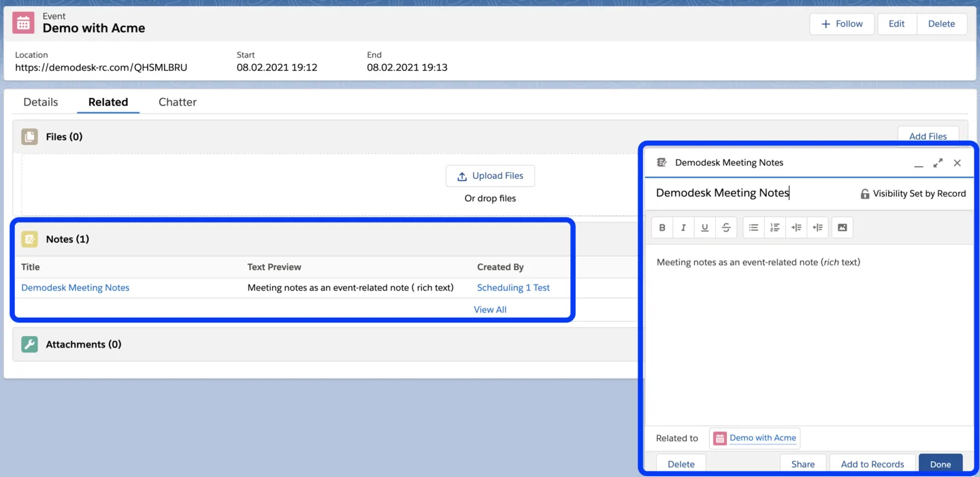Click the yellow Notes section icon
The height and width of the screenshot is (477, 980).
tap(29, 239)
